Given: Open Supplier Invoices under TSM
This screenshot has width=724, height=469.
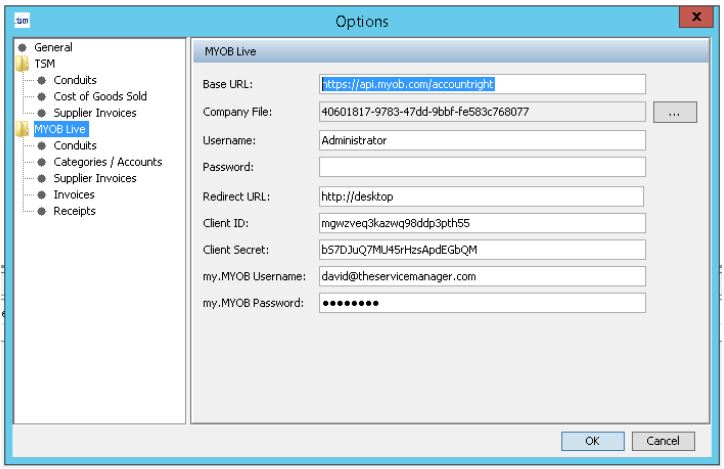Looking at the screenshot, I should 95,113.
